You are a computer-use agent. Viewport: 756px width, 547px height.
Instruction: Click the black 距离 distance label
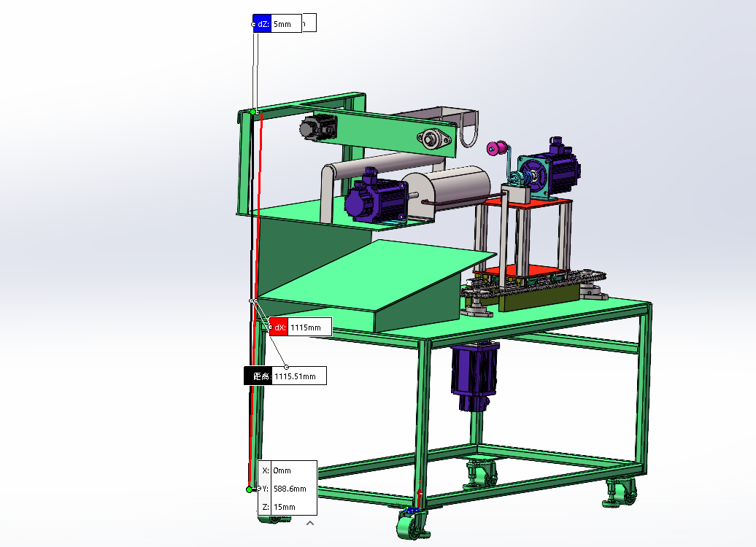[258, 376]
